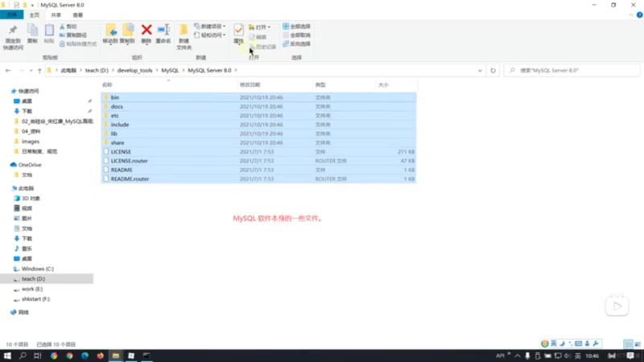Click the Cut scissors option

68,27
